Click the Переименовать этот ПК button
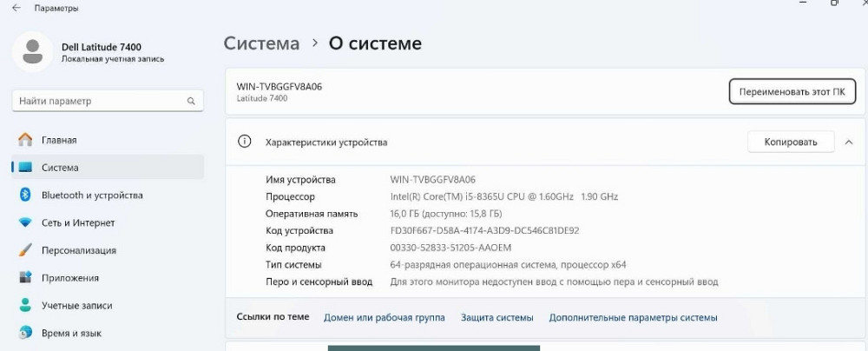 coord(791,91)
